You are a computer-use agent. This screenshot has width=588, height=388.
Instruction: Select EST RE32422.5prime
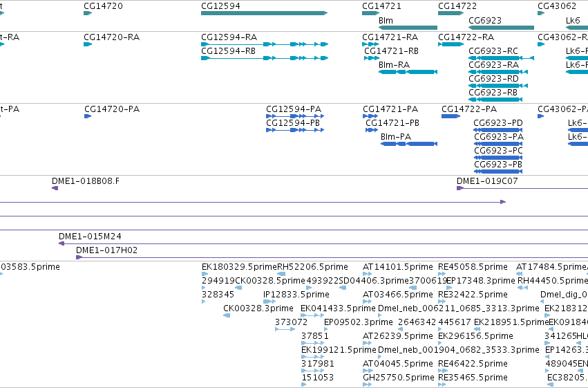473,295
